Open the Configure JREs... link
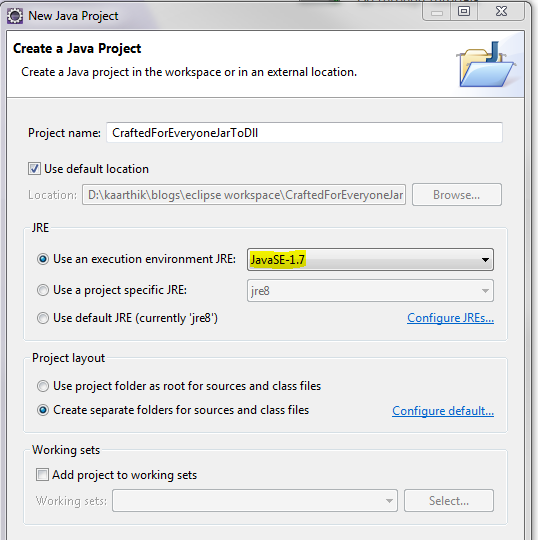This screenshot has width=538, height=540. pyautogui.click(x=451, y=318)
